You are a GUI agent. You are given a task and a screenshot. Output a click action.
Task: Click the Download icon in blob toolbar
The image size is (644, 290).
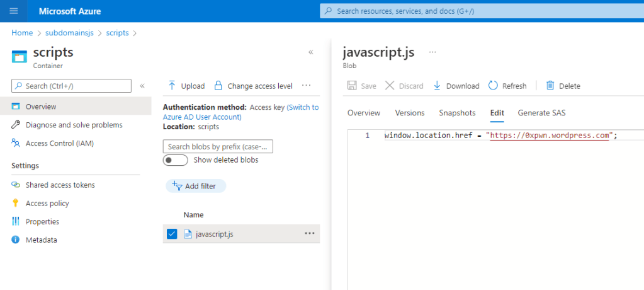tap(438, 86)
